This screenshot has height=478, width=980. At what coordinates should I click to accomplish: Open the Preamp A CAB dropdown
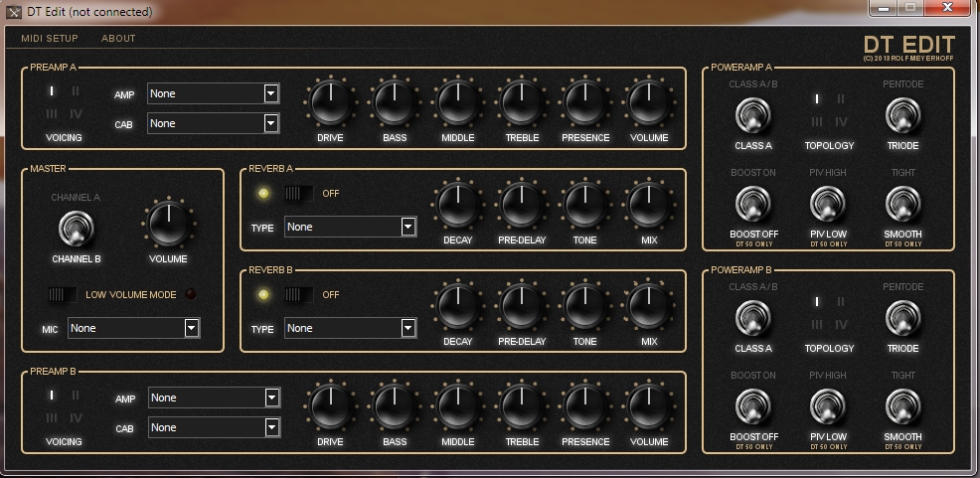[213, 123]
